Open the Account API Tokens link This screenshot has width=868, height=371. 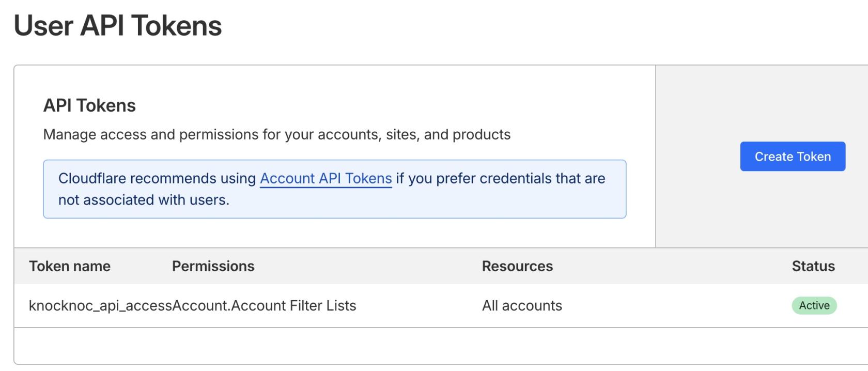[326, 178]
